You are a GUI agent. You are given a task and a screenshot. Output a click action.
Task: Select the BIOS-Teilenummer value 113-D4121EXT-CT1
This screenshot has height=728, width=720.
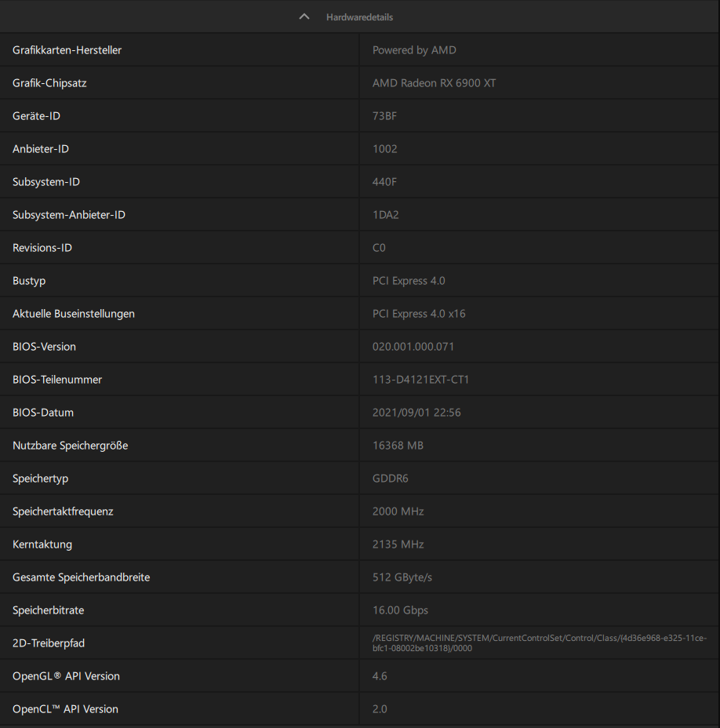(420, 380)
